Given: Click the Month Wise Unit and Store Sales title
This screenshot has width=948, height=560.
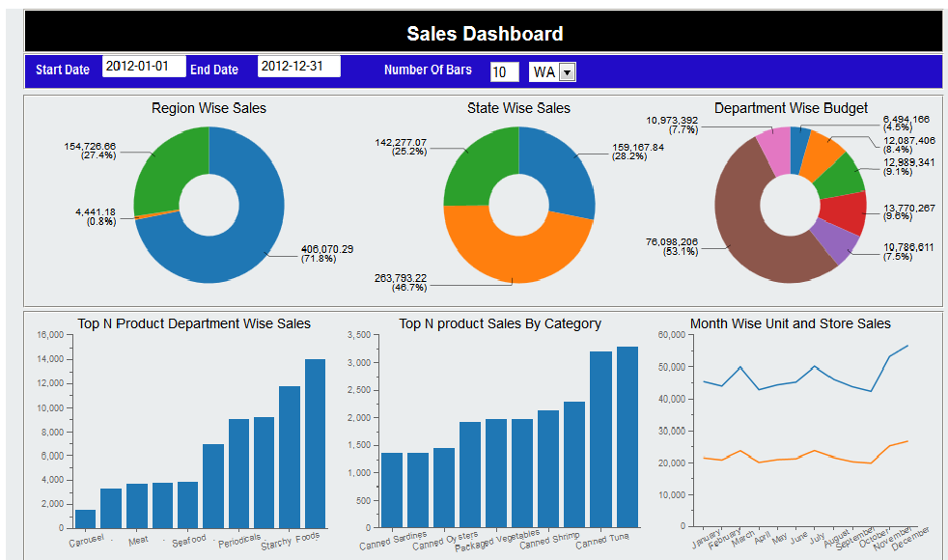Looking at the screenshot, I should pyautogui.click(x=790, y=323).
